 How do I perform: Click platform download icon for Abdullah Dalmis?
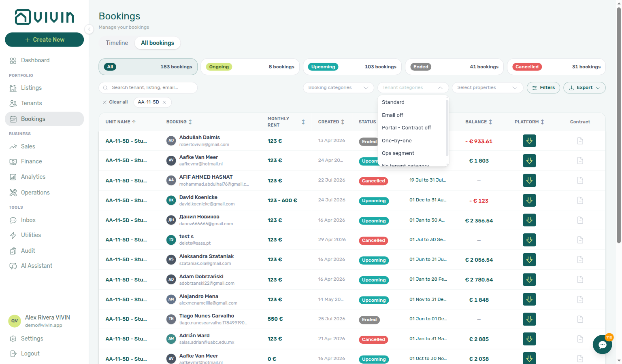pyautogui.click(x=529, y=141)
